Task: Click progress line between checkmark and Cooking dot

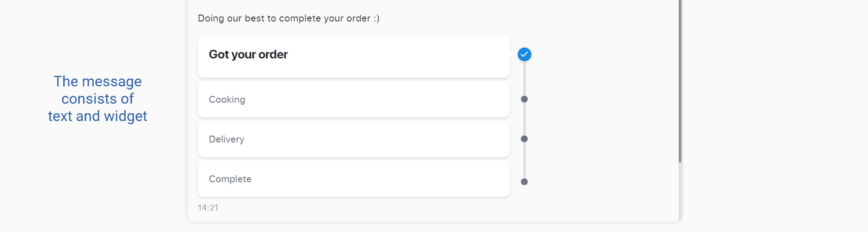Action: [525, 78]
